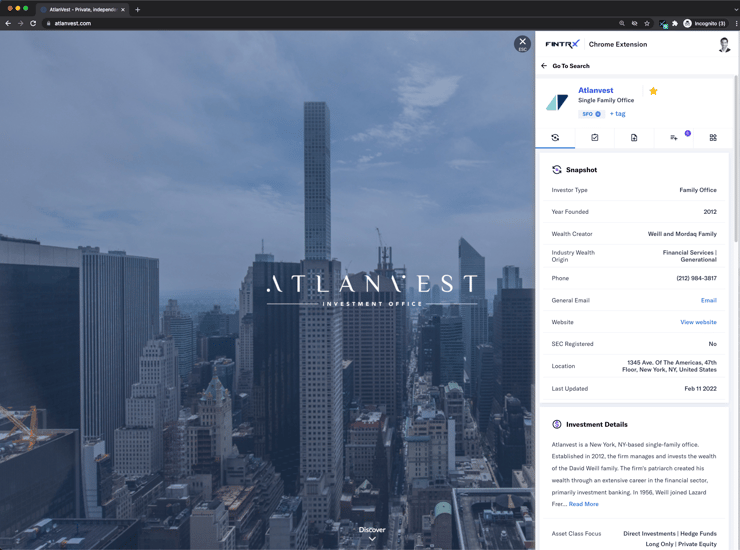This screenshot has height=550, width=740.
Task: Click Discover chevron at page bottom
Action: [x=372, y=539]
